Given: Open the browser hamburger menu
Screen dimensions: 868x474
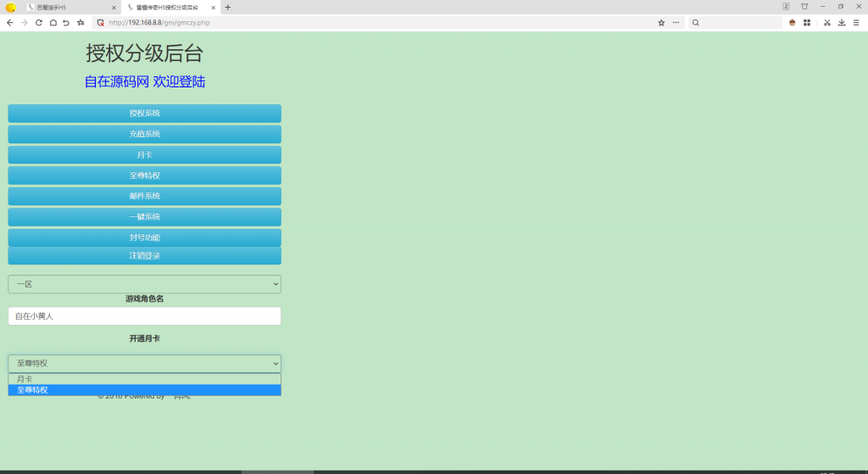Looking at the screenshot, I should coord(856,23).
